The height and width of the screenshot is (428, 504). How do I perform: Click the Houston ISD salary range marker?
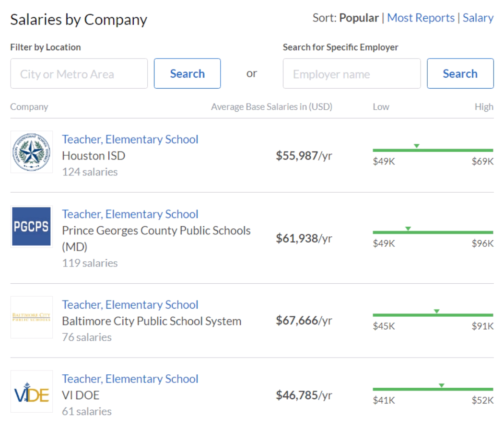click(416, 146)
